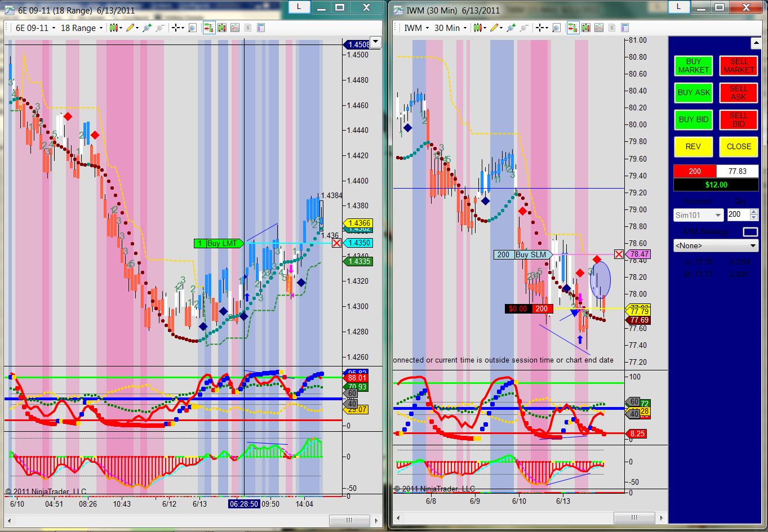Click the 06:28:50 time axis marker

click(x=244, y=504)
